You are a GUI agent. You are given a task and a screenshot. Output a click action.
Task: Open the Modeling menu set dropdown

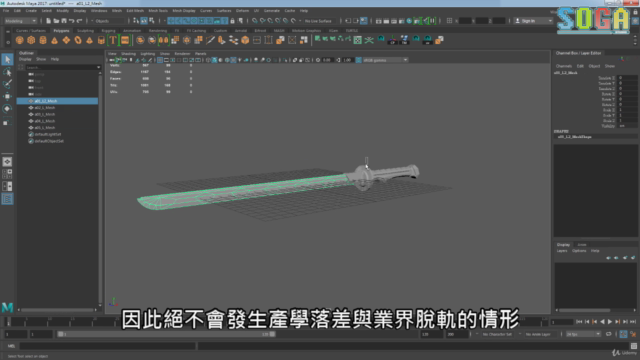(x=20, y=21)
